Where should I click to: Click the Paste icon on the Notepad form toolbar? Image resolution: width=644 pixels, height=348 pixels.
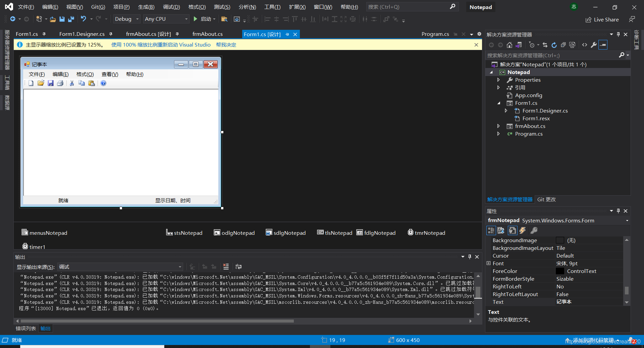(x=91, y=83)
